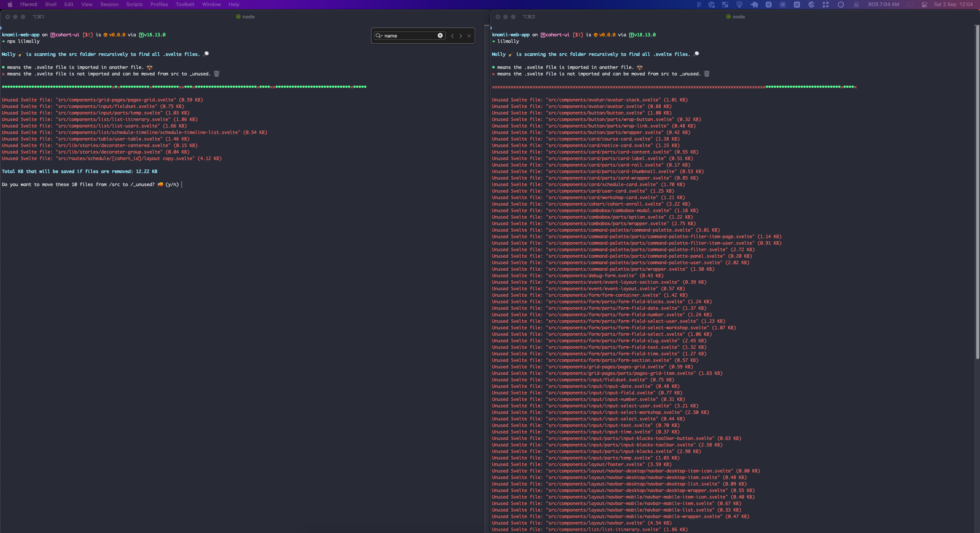Click the node tab title in left window
Screen dimensions: 980x533
coord(245,16)
